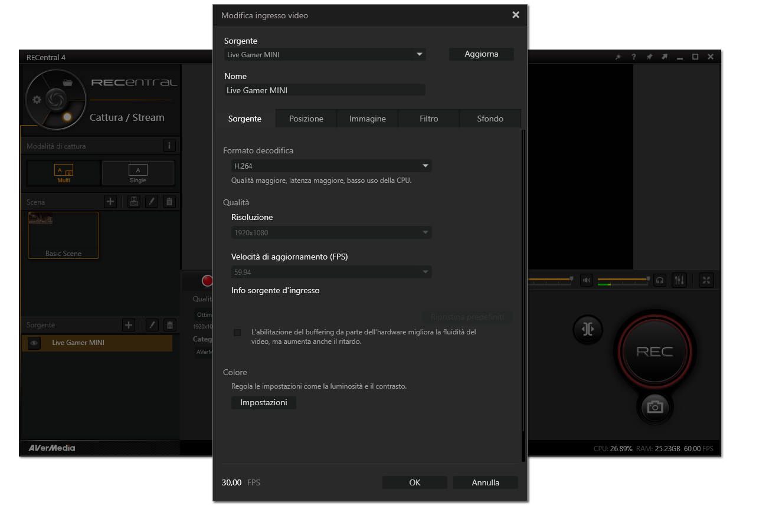The height and width of the screenshot is (532, 766).
Task: Click Ripristina predefiniti button
Action: coord(467,317)
